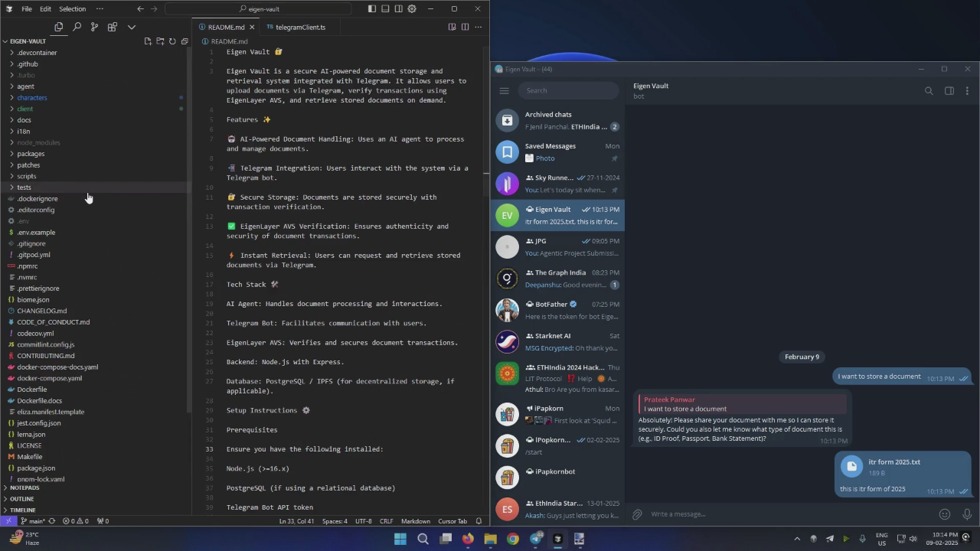This screenshot has height=551, width=980.
Task: Expand the .devcontainer folder
Action: click(37, 53)
